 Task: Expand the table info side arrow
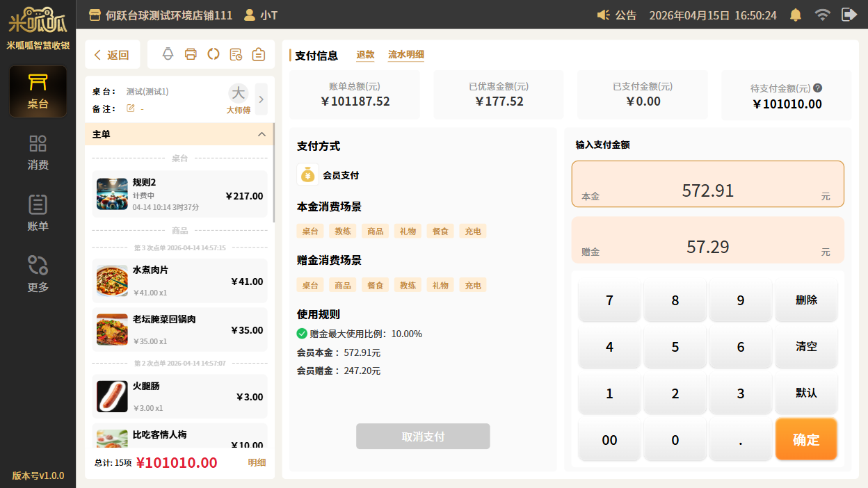tap(262, 99)
